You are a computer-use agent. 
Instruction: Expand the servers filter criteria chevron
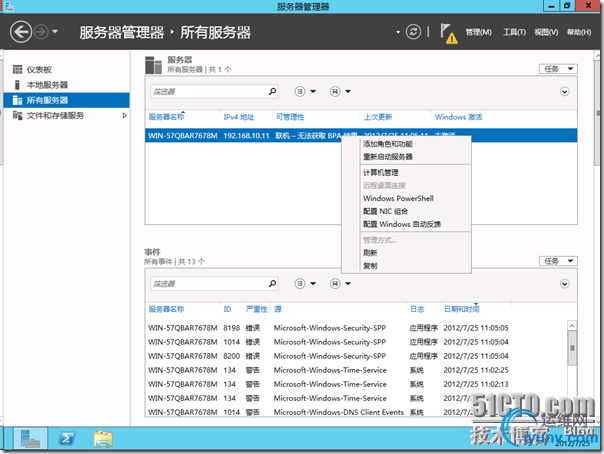click(565, 92)
